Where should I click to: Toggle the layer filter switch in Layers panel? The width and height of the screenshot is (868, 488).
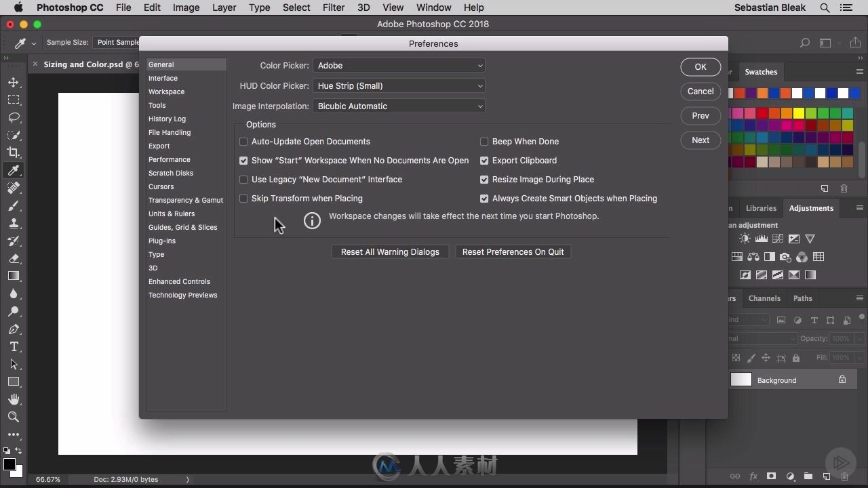[862, 317]
